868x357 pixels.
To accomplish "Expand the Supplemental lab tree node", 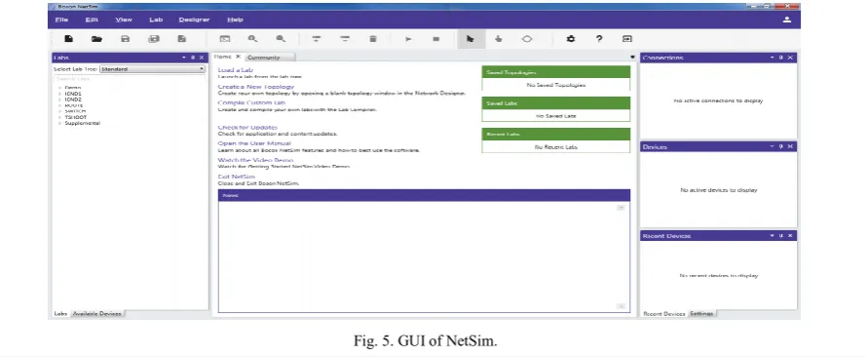I will [59, 123].
